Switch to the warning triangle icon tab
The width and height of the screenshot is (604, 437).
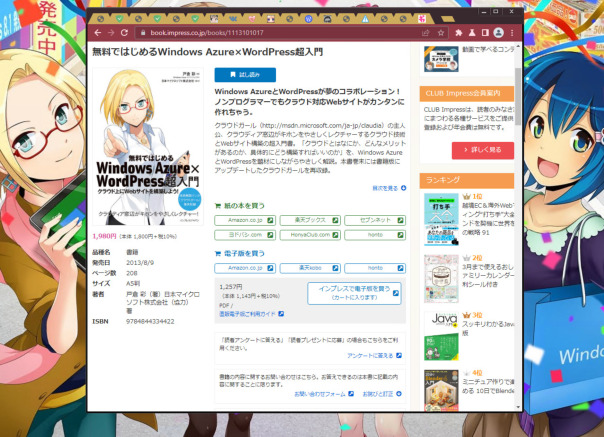click(x=365, y=18)
